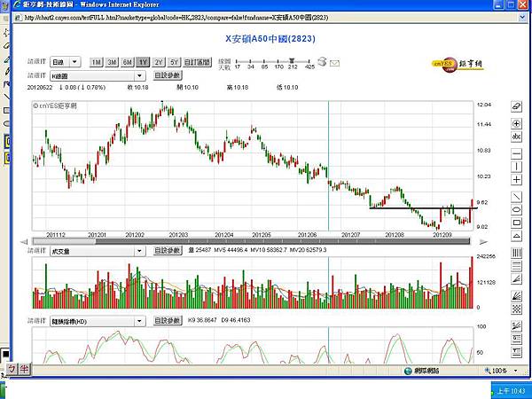
Task: Select the 6M time range
Action: (127, 62)
